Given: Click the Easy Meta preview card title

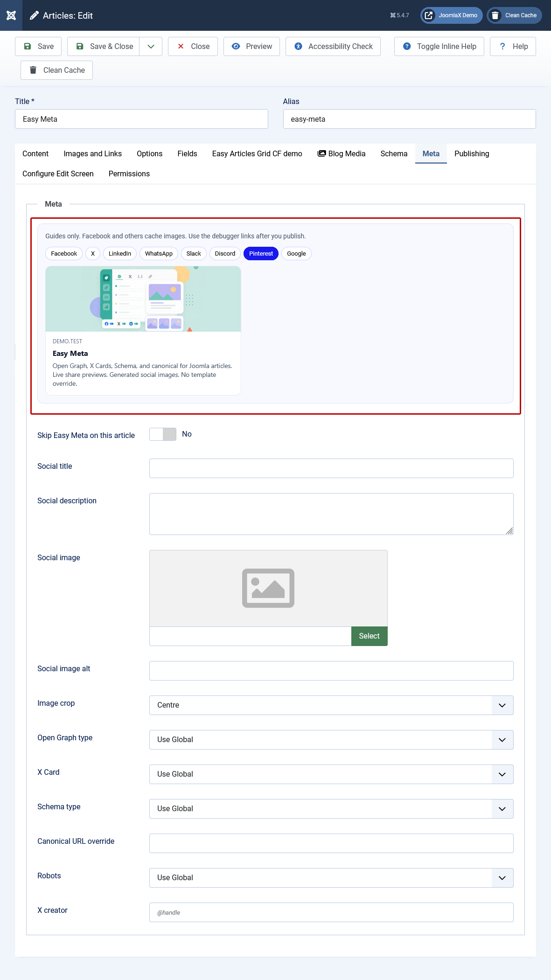Looking at the screenshot, I should pos(70,354).
